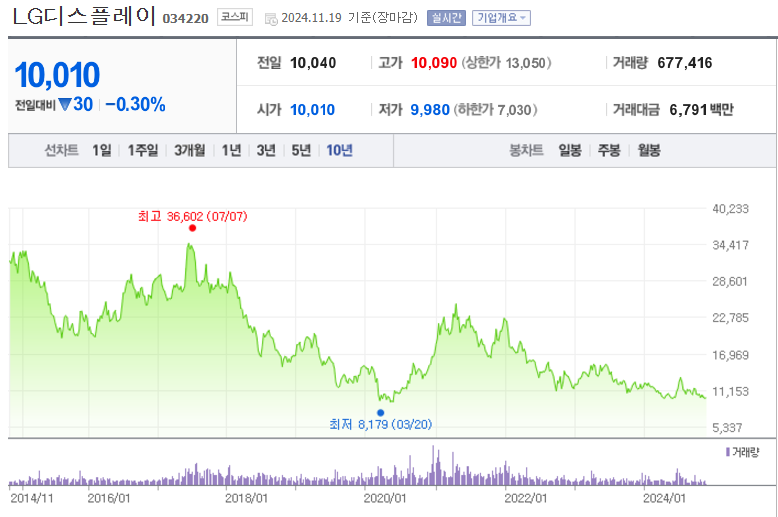
Task: Click the 거래량 value 677,416
Action: point(685,63)
